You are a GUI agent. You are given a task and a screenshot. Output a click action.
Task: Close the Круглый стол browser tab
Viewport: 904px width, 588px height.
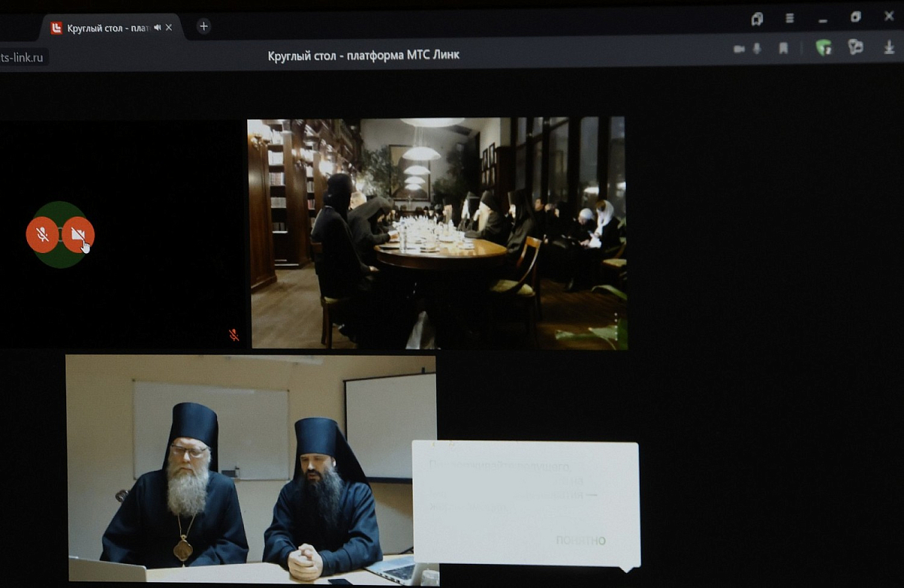(x=169, y=28)
